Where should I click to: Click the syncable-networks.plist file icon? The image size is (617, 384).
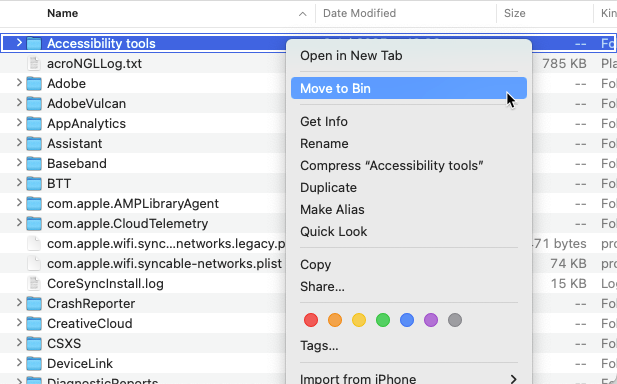coord(34,264)
